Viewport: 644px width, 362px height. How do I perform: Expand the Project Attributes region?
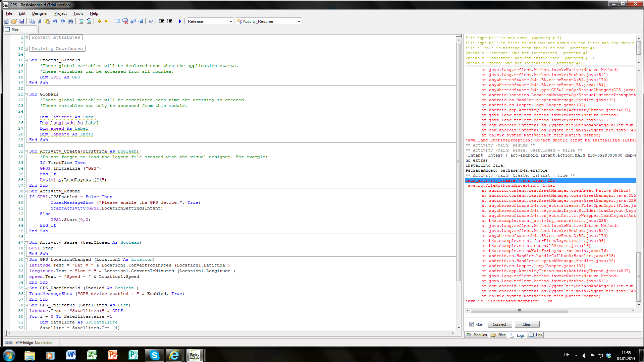coord(26,38)
